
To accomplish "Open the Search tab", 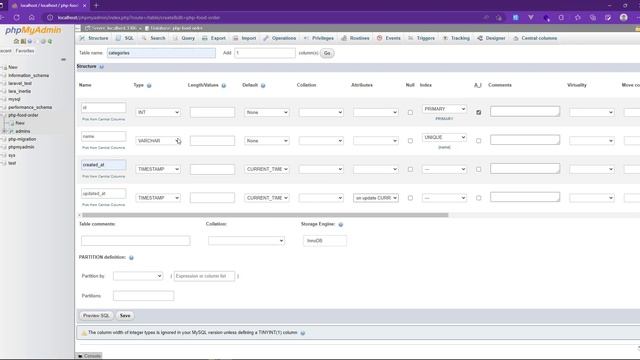I will click(153, 38).
